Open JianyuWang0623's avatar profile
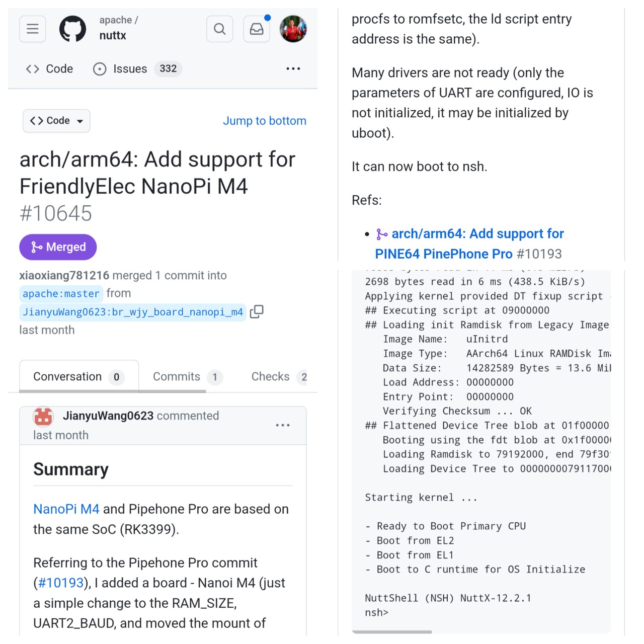Screen dimensions: 644x644 (43, 416)
